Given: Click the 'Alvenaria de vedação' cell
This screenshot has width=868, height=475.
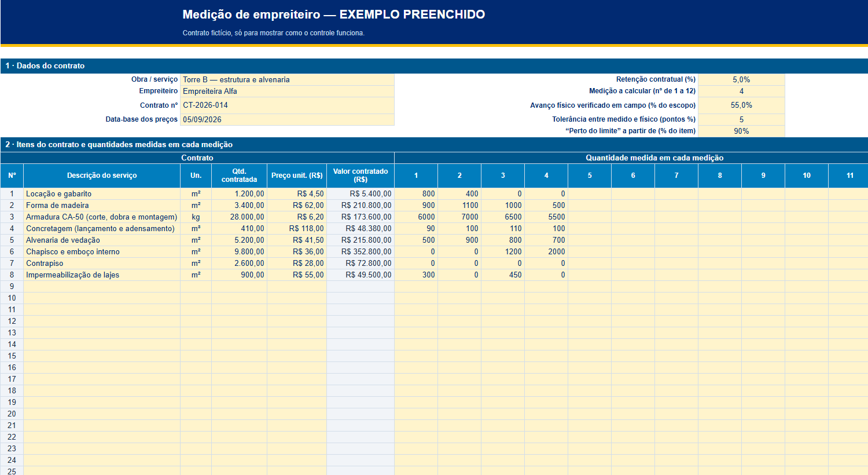Looking at the screenshot, I should 102,240.
